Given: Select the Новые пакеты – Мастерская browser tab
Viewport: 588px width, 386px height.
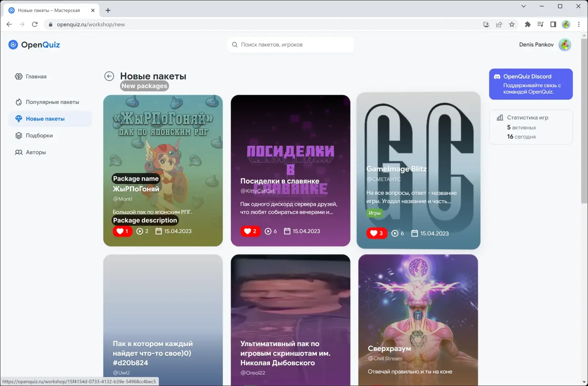Looking at the screenshot, I should tap(52, 10).
